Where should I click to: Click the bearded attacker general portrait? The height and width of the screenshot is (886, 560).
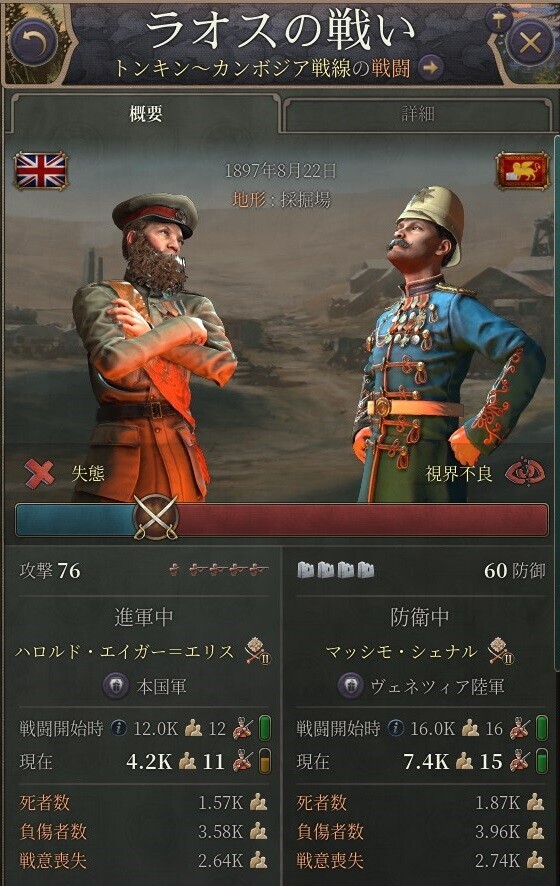(153, 348)
